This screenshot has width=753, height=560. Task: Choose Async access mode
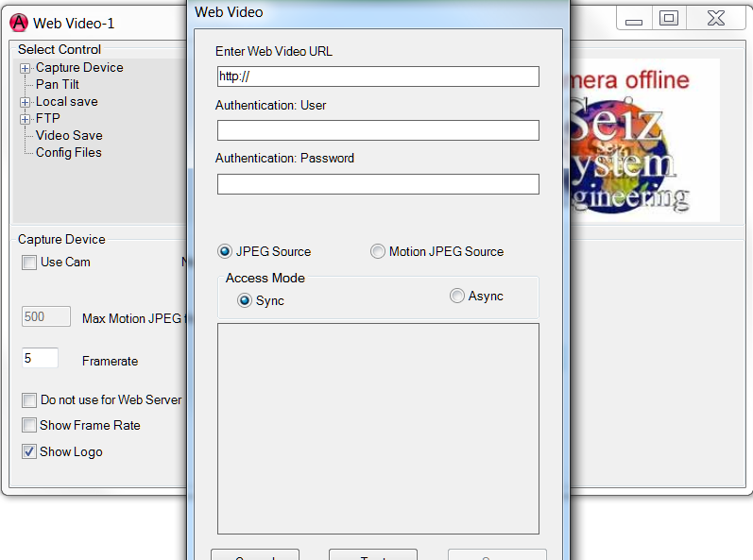457,296
